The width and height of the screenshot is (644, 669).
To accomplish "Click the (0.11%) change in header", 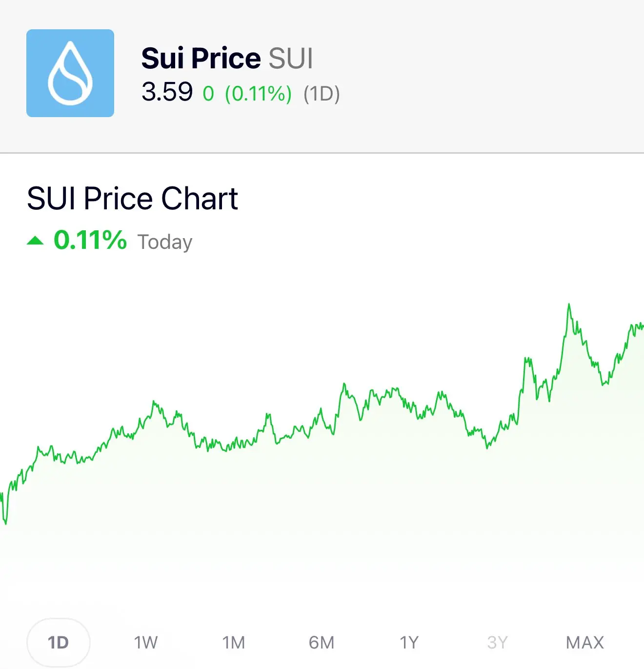I will pyautogui.click(x=258, y=93).
